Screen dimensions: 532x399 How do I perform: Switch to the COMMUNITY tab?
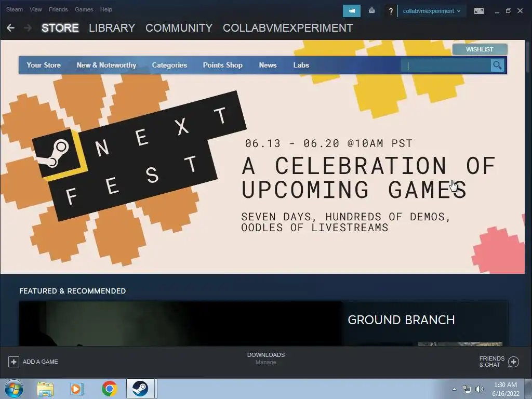[179, 28]
